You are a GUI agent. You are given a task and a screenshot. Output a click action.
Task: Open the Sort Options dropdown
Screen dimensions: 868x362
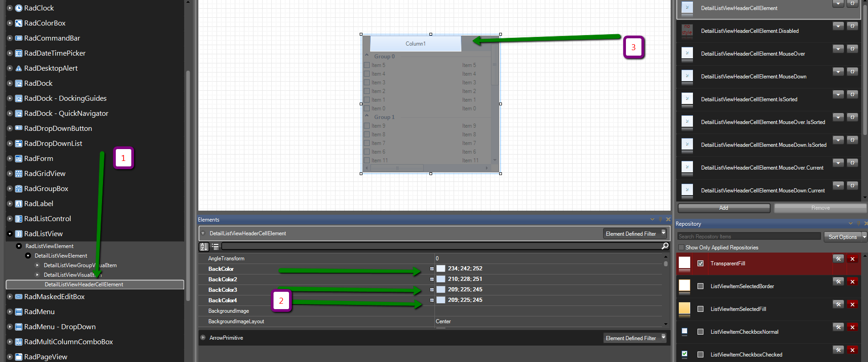[864, 237]
